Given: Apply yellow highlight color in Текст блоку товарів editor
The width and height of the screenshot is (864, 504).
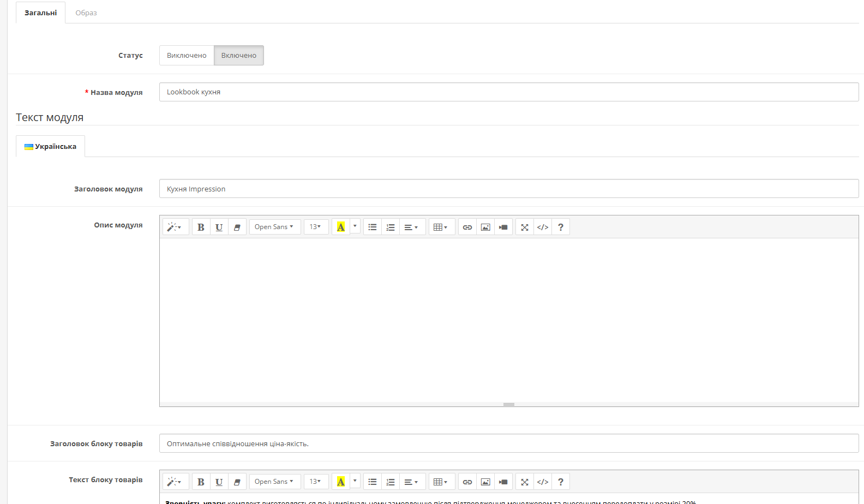Looking at the screenshot, I should [x=341, y=482].
